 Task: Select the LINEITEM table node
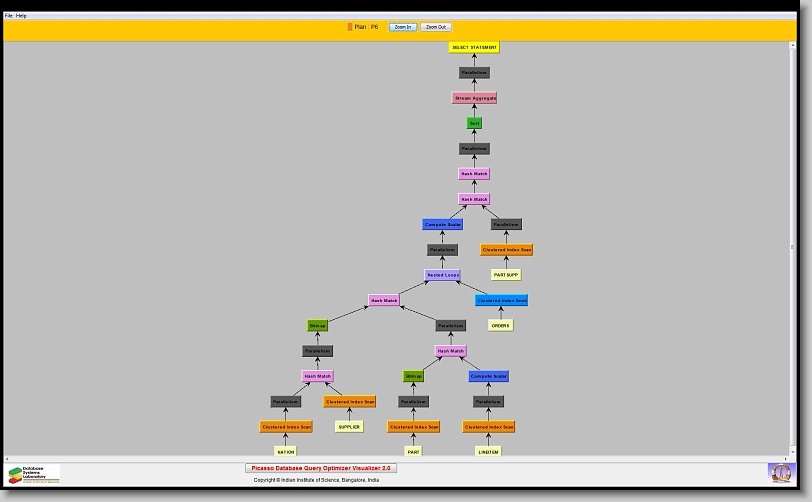[488, 451]
